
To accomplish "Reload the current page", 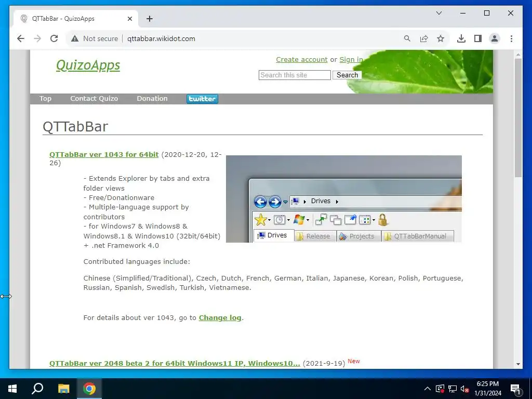I will 54,38.
